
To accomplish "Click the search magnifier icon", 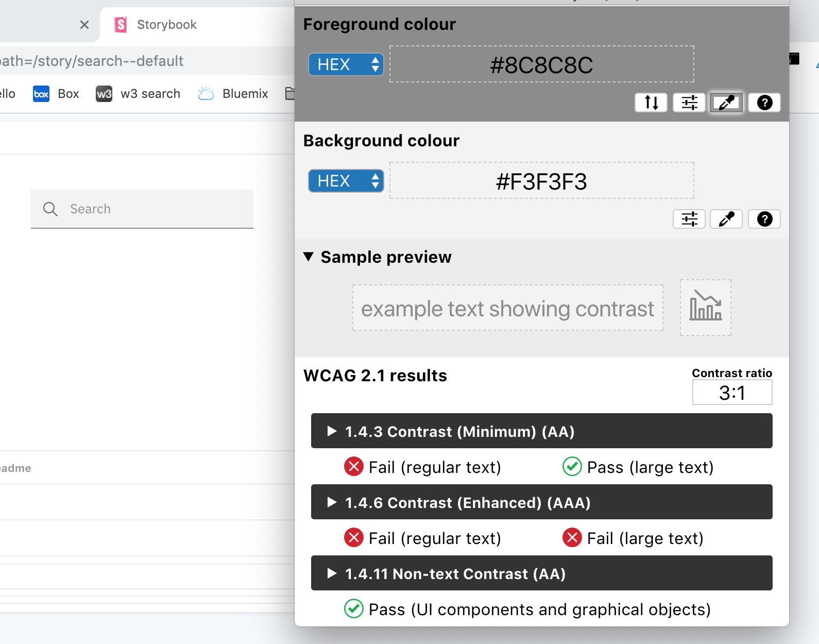I will 50,209.
